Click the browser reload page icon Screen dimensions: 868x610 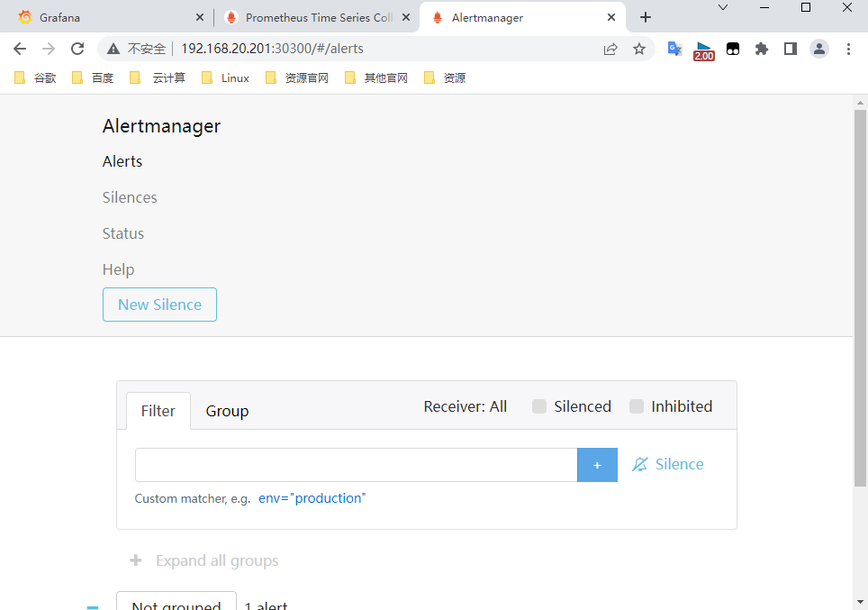[x=77, y=49]
